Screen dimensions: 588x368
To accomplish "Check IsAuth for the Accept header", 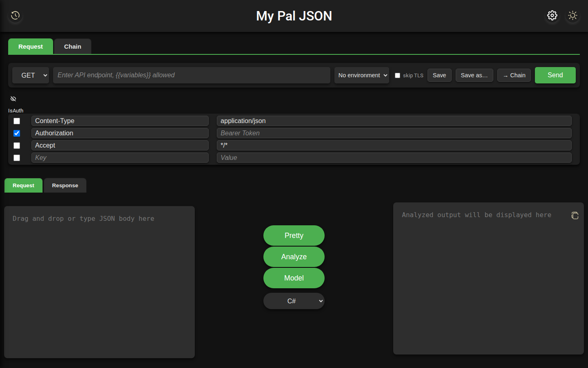I will [x=17, y=146].
